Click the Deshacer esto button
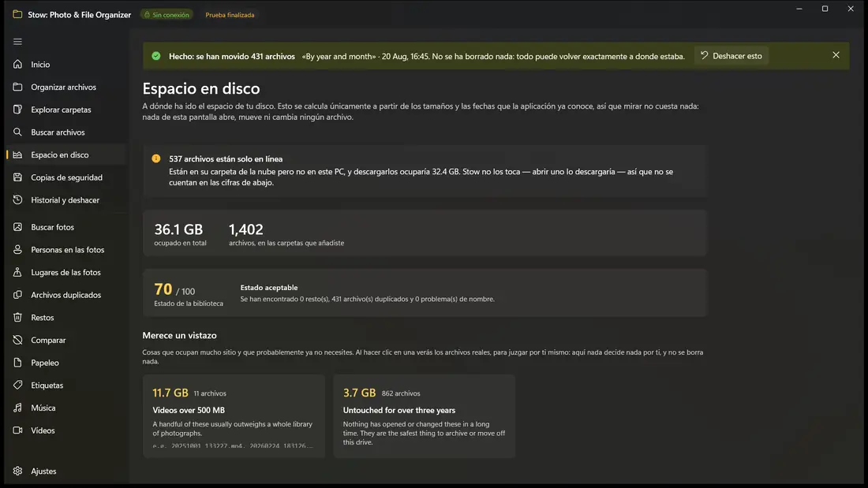The image size is (868, 488). [x=731, y=56]
